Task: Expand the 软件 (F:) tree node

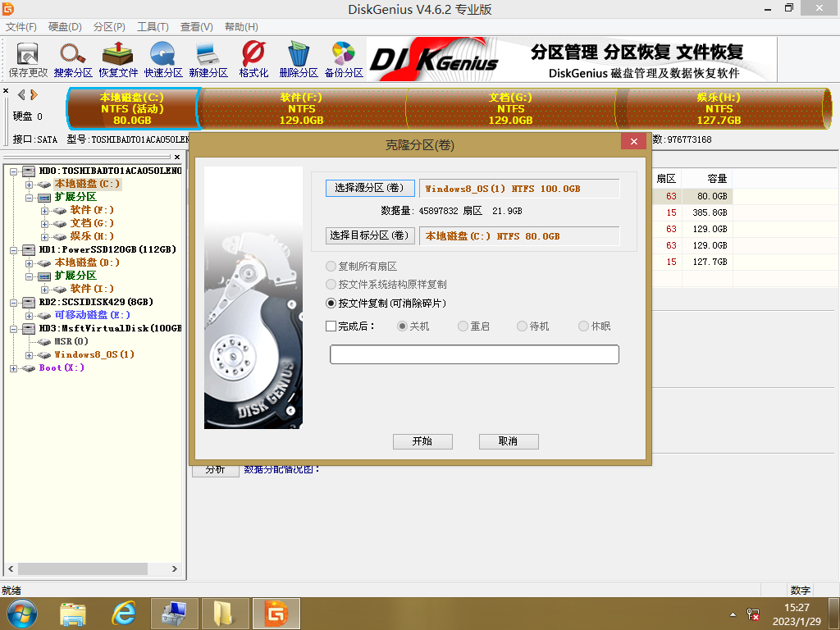Action: (44, 211)
